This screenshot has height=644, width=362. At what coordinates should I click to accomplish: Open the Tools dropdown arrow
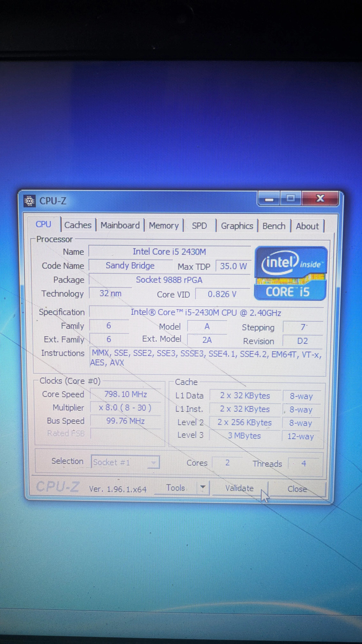(203, 487)
